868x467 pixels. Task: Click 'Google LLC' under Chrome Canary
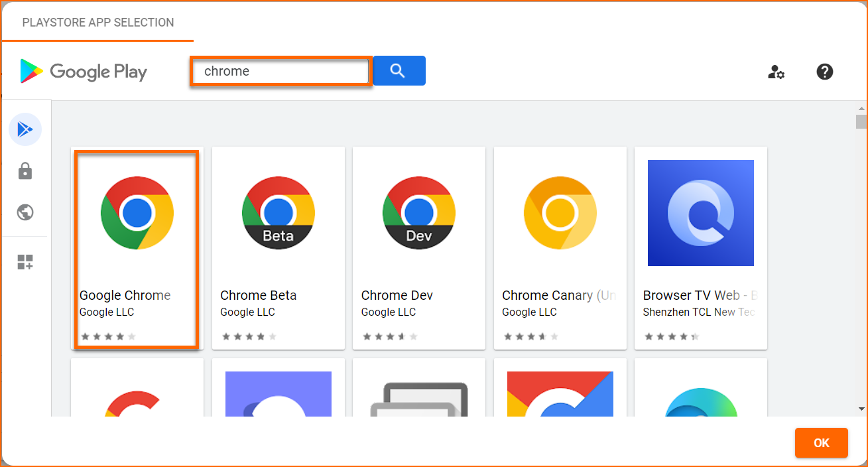click(x=529, y=312)
